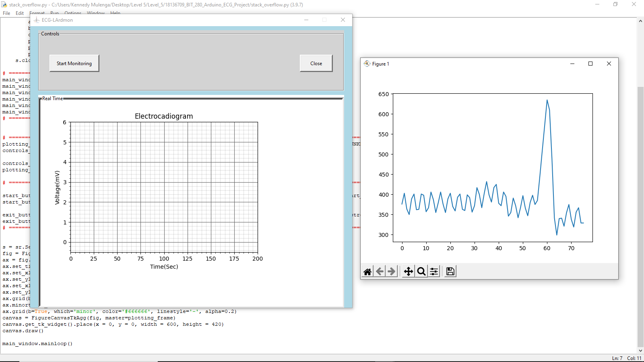This screenshot has width=644, height=362.
Task: Click the Real Time frame label
Action: [53, 99]
